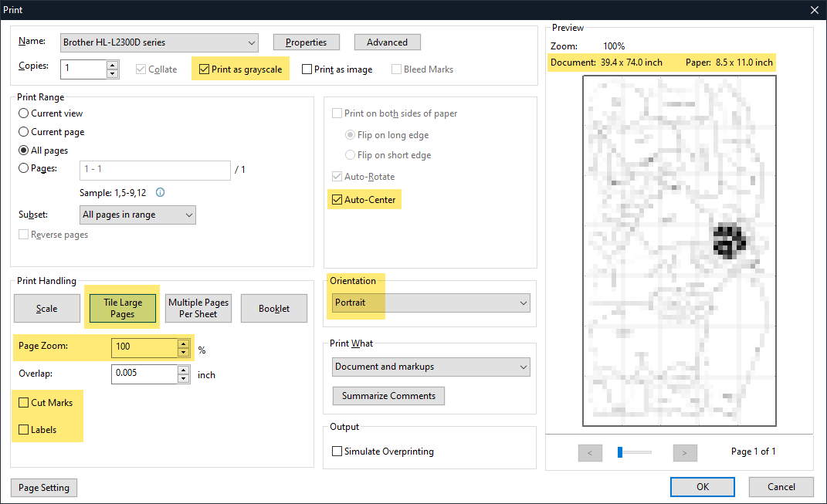Increase Overlap value with up arrow
Viewport: 827px width, 504px height.
click(183, 370)
